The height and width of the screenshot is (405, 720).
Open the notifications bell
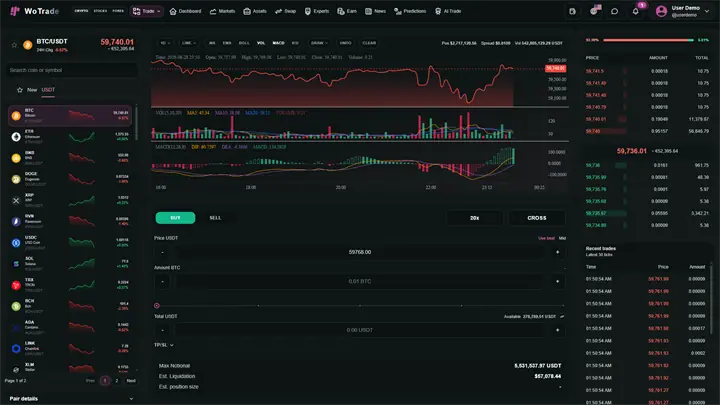(636, 11)
